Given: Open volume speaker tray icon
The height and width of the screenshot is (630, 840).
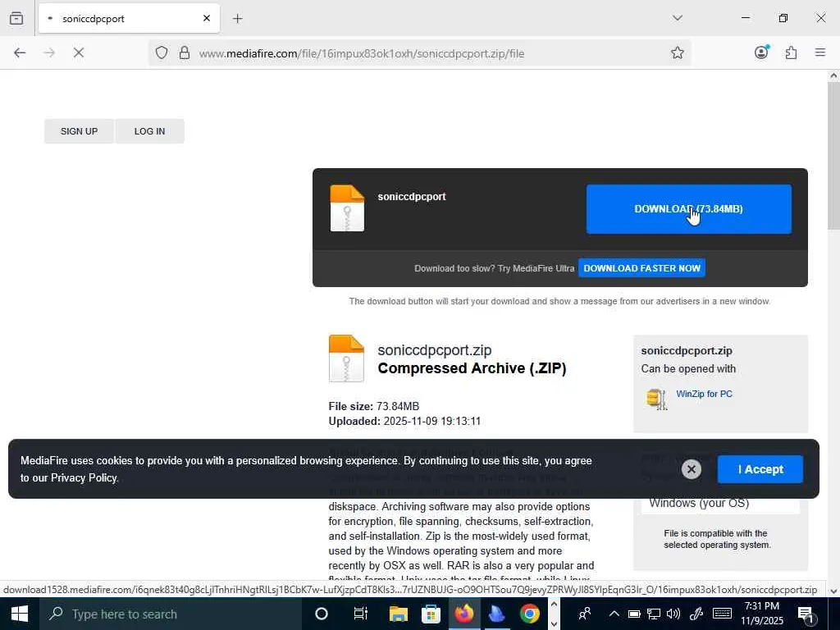Looking at the screenshot, I should 673,614.
